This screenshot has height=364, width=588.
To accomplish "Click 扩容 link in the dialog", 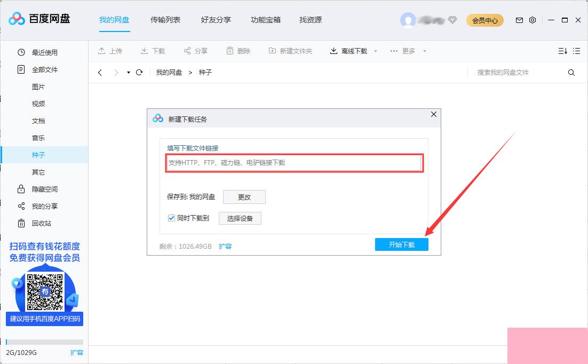I will pyautogui.click(x=225, y=246).
